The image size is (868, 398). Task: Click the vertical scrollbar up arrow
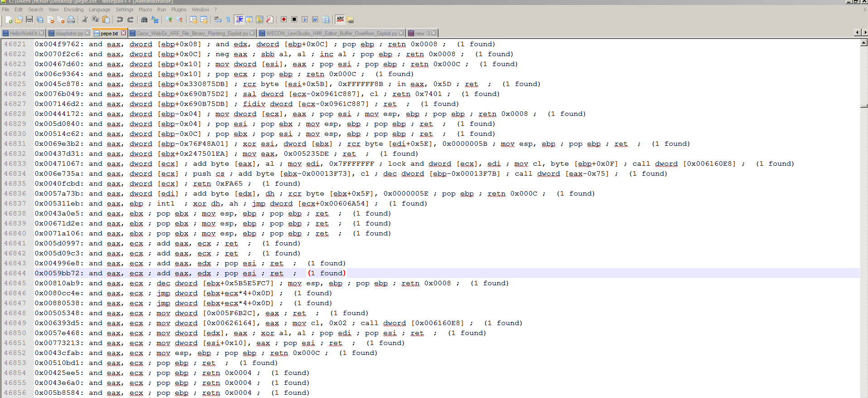coord(863,43)
